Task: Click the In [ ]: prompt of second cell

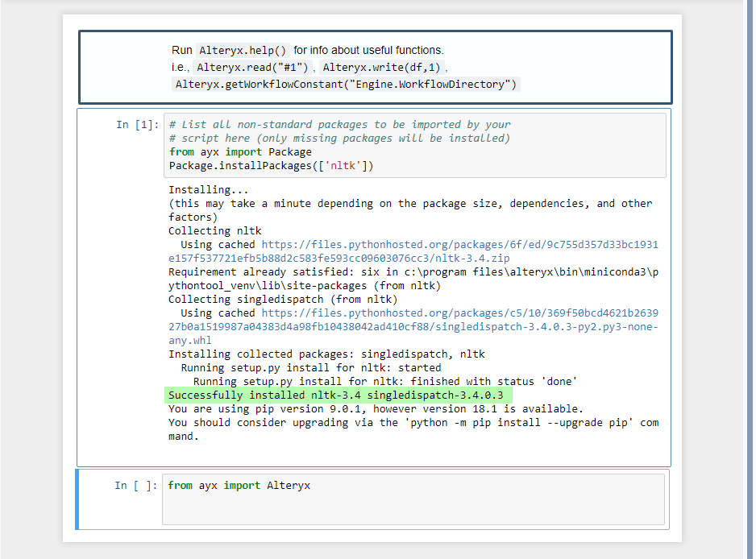Action: (136, 485)
